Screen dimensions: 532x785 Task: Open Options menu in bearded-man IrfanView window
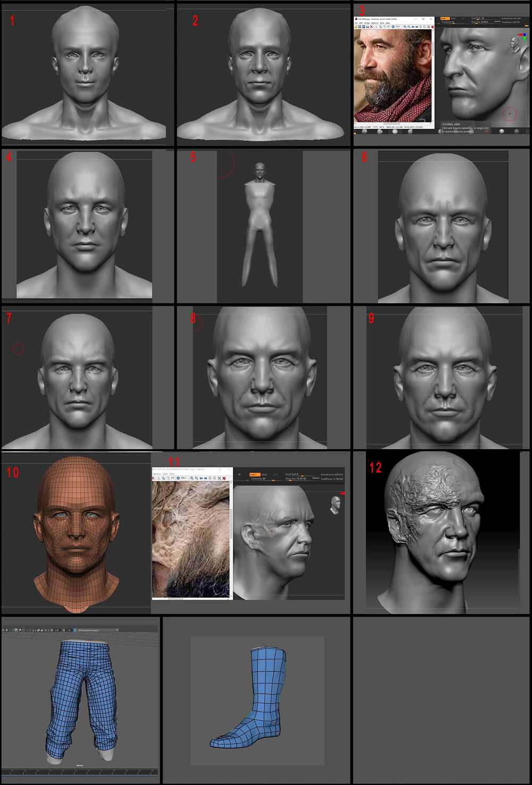(x=375, y=23)
